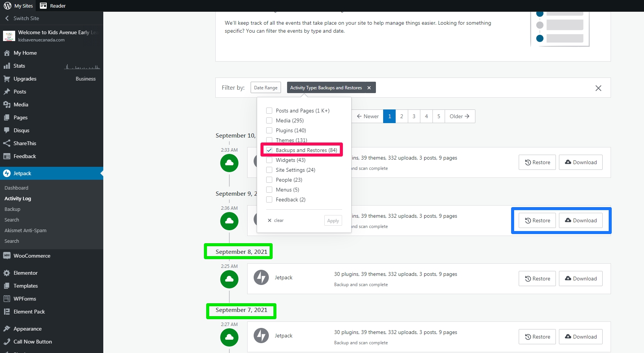Screen dimensions: 644x353
Task: Open Backup under Jetpack menu
Action: point(13,209)
